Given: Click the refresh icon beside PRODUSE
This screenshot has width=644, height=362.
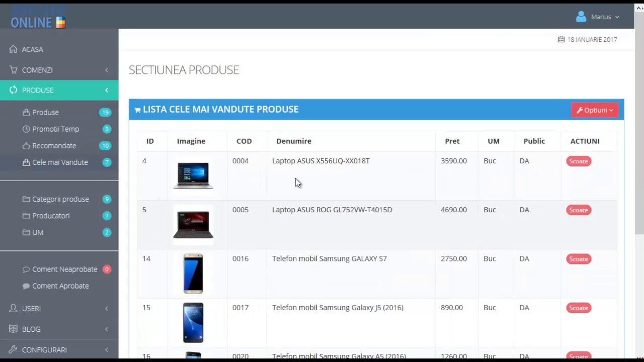Looking at the screenshot, I should (13, 90).
